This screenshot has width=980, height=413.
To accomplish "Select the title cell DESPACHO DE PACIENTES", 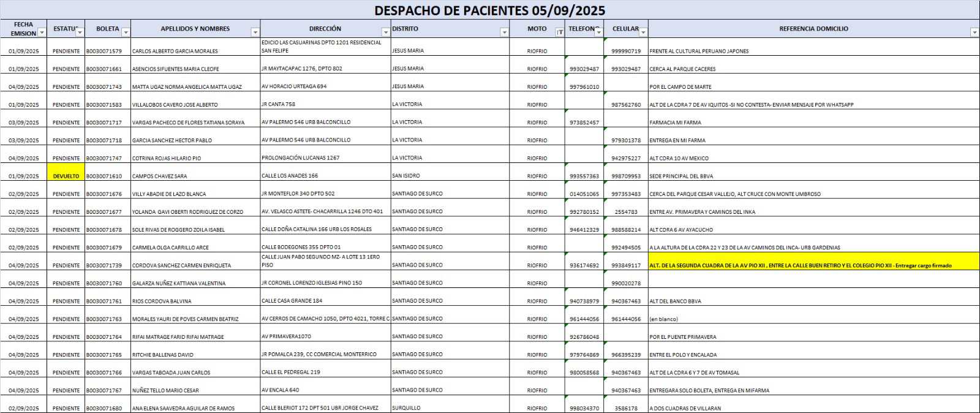I will point(489,10).
